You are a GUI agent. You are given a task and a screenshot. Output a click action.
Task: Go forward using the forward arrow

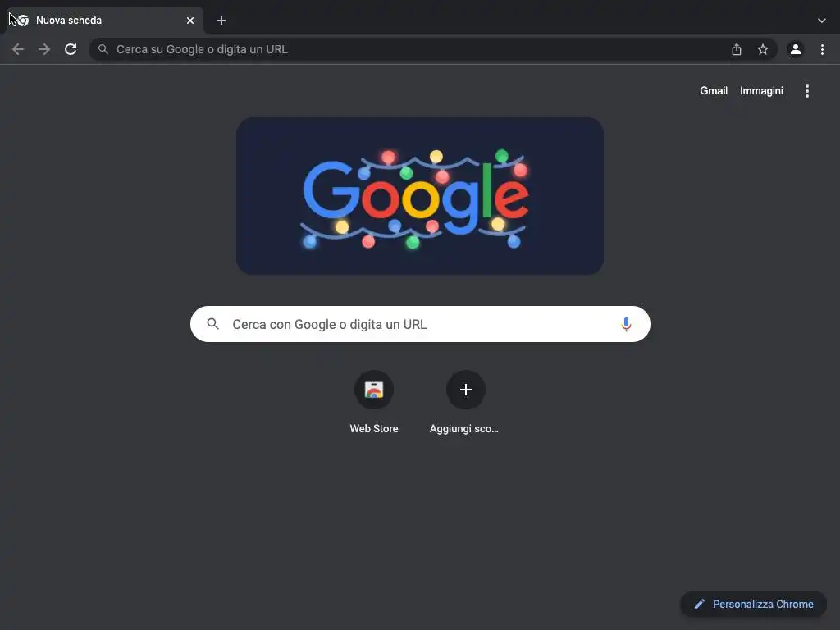click(x=44, y=49)
